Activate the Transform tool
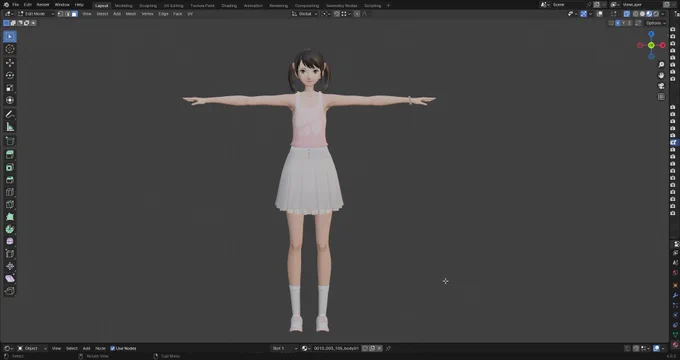Viewport: 680px width, 360px height. coord(10,100)
